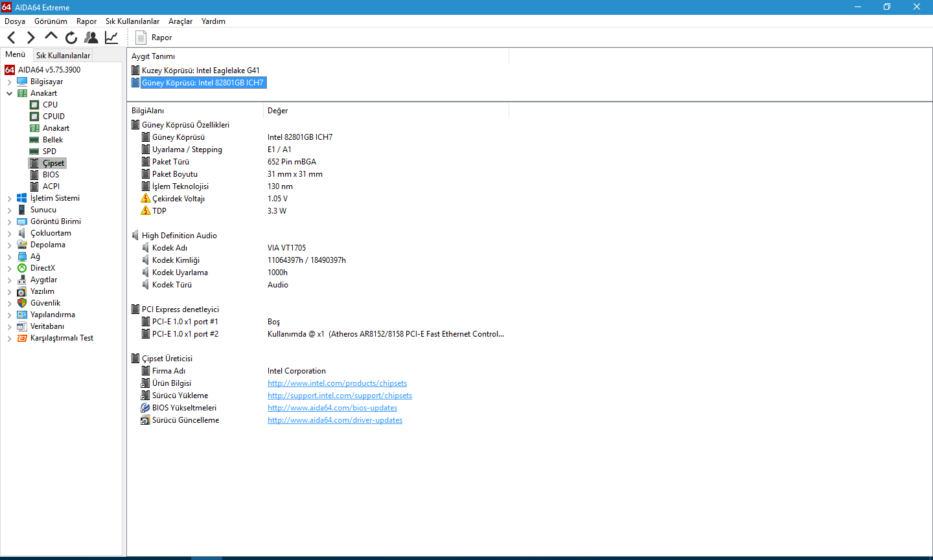Screen dimensions: 933x560
Task: Expand the İşletim Sistemi tree node
Action: point(9,199)
